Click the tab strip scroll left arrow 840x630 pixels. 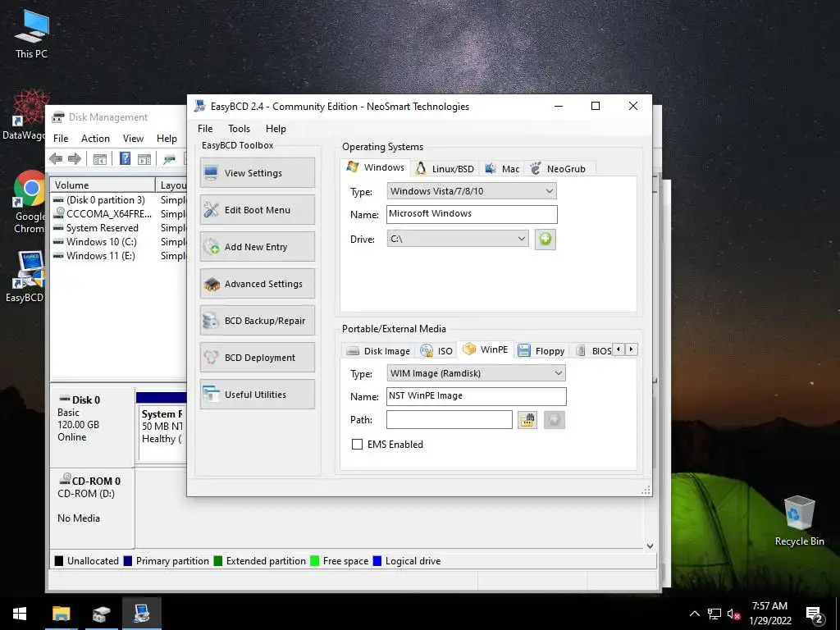[619, 349]
